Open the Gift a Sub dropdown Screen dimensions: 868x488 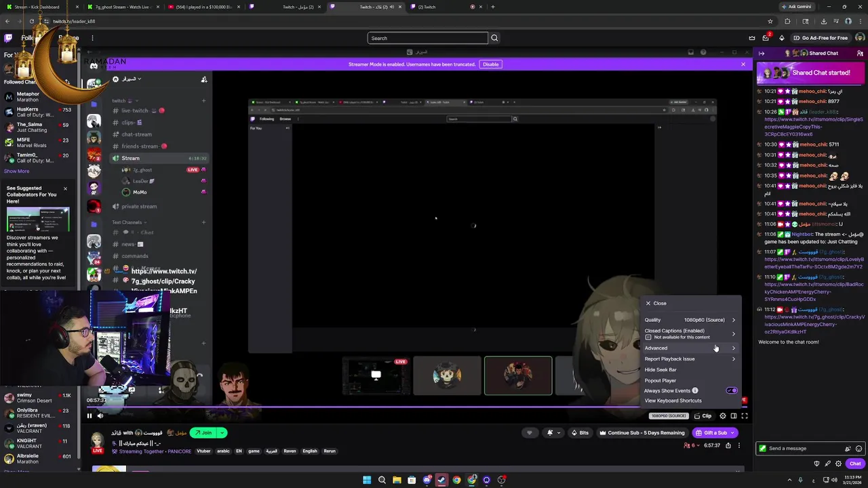tap(734, 433)
